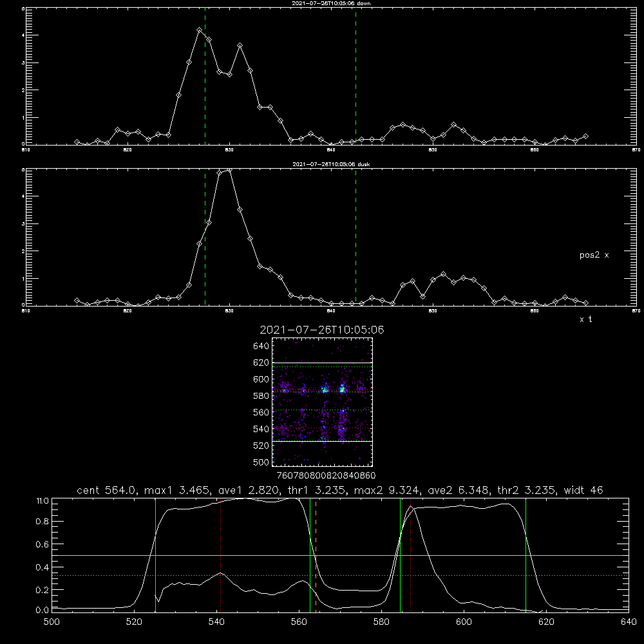This screenshot has width=644, height=644.
Task: Click heat map y-axis label 500
Action: [x=261, y=462]
